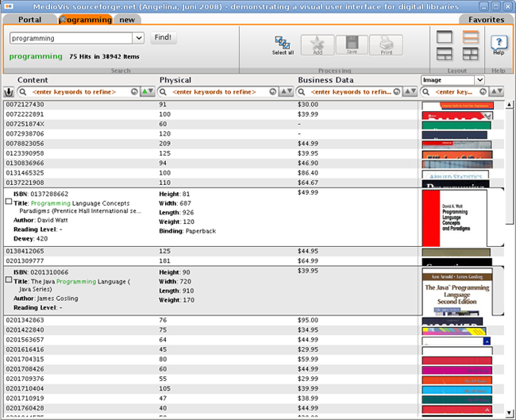516x420 pixels.
Task: Tick the checkbox for The Java Programming Language
Action: pyautogui.click(x=9, y=280)
